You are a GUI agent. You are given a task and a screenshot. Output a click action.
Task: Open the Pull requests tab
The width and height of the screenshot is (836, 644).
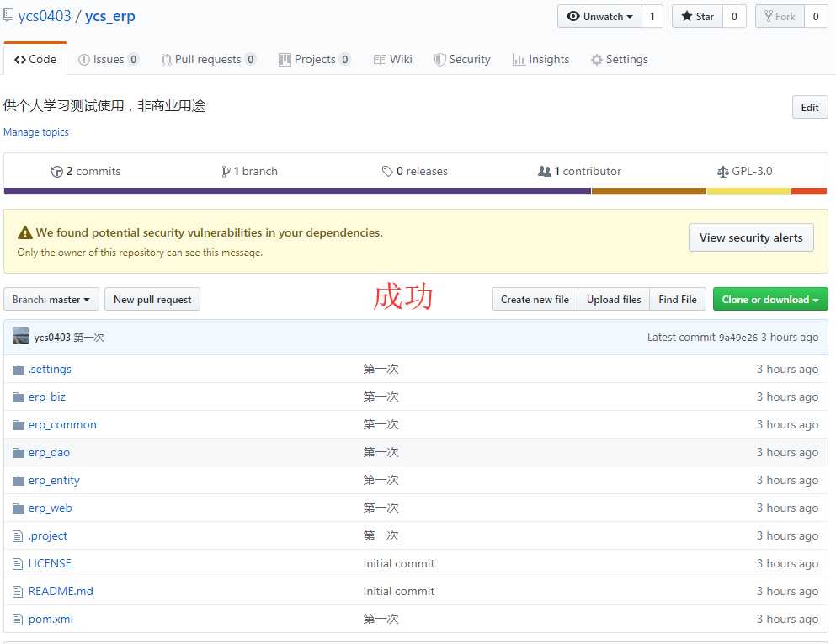pyautogui.click(x=209, y=59)
